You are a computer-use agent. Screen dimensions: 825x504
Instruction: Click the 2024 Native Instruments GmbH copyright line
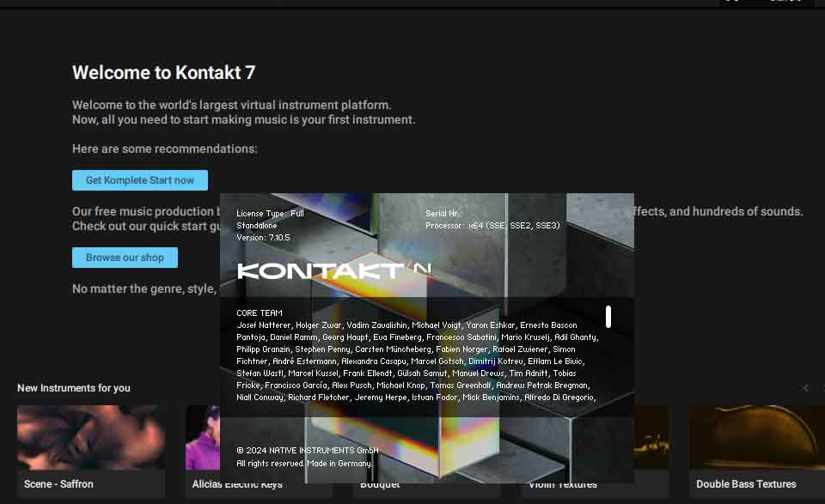tap(308, 451)
